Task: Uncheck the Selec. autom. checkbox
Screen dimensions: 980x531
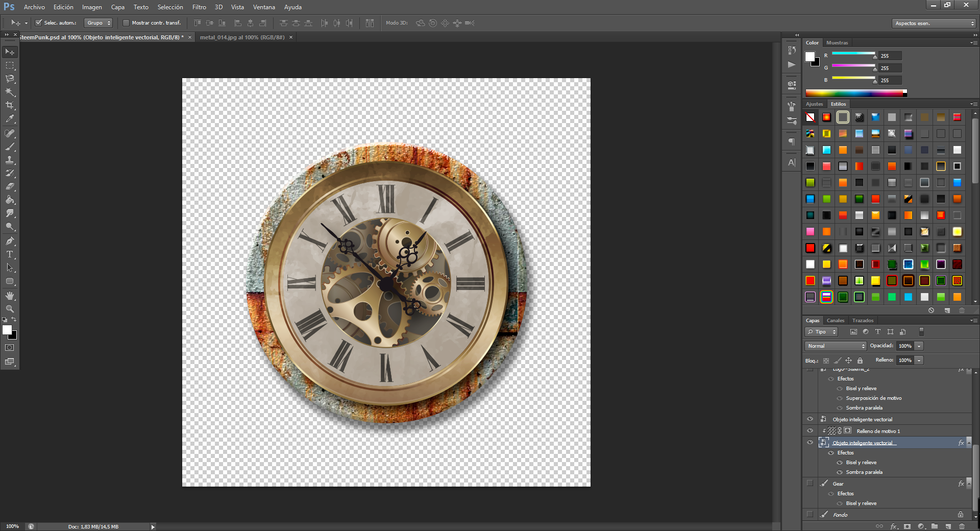Action: pyautogui.click(x=38, y=23)
